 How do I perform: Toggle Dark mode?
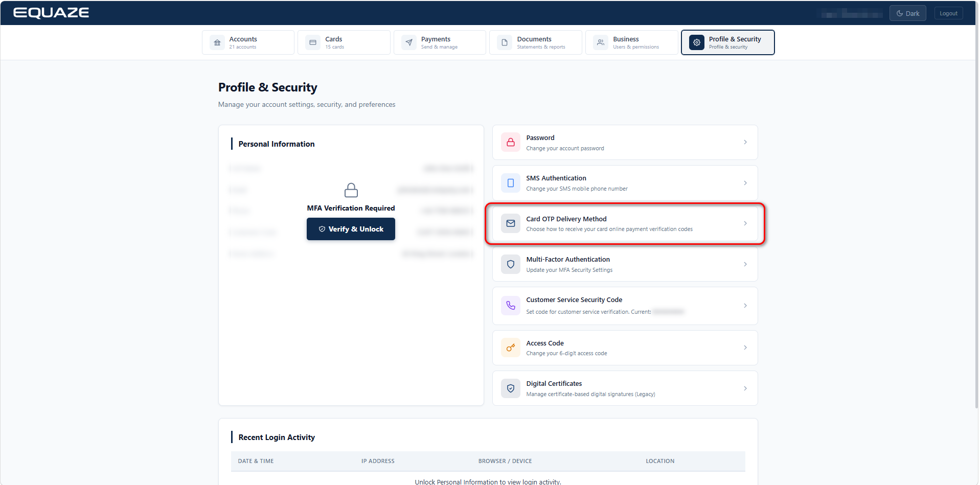point(908,13)
